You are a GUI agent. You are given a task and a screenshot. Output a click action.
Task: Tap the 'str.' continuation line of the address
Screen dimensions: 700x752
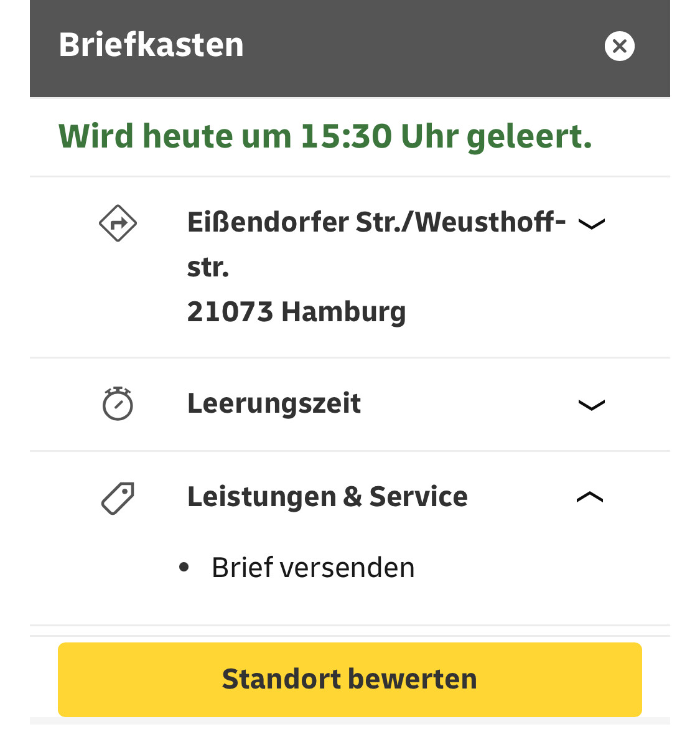tap(208, 267)
